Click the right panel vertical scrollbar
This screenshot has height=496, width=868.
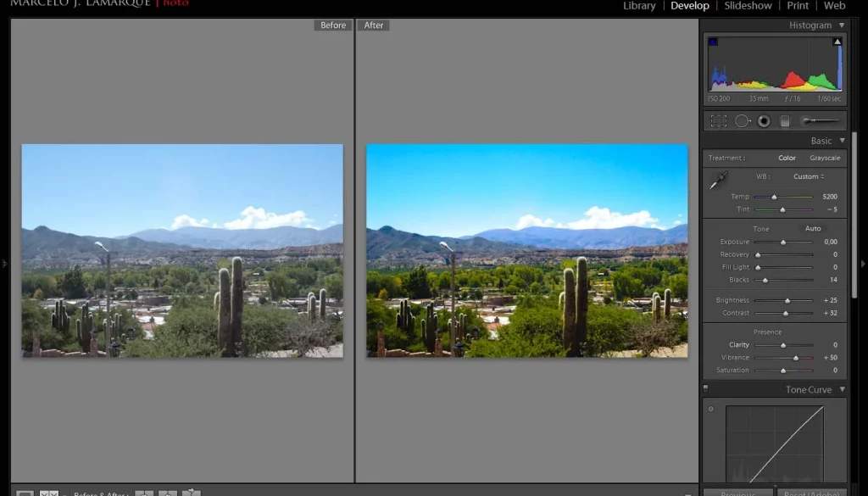tap(854, 216)
